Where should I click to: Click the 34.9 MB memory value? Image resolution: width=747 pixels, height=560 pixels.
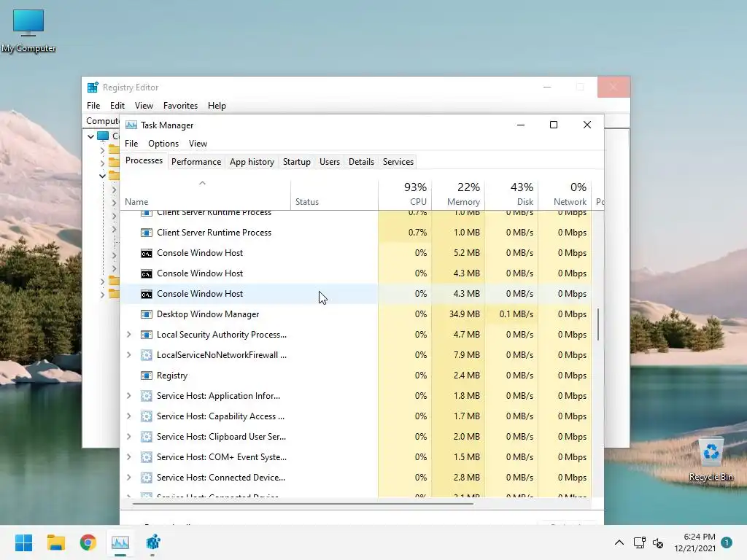click(465, 314)
